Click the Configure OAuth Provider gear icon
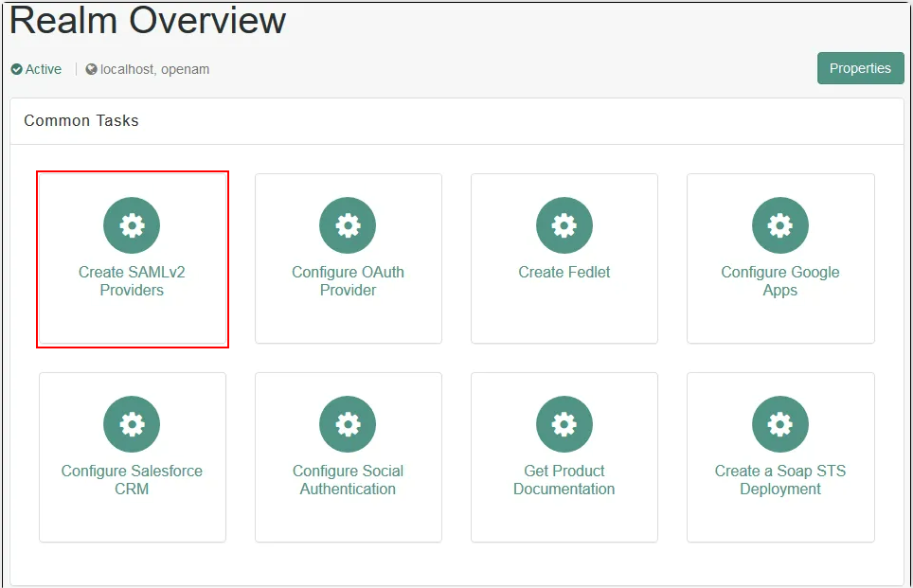The image size is (913, 588). click(x=348, y=225)
